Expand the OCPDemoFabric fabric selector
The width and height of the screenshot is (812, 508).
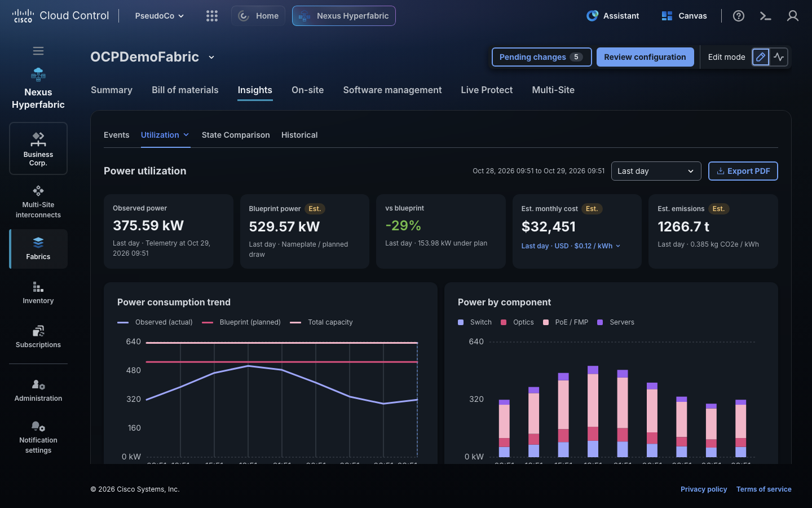point(211,57)
